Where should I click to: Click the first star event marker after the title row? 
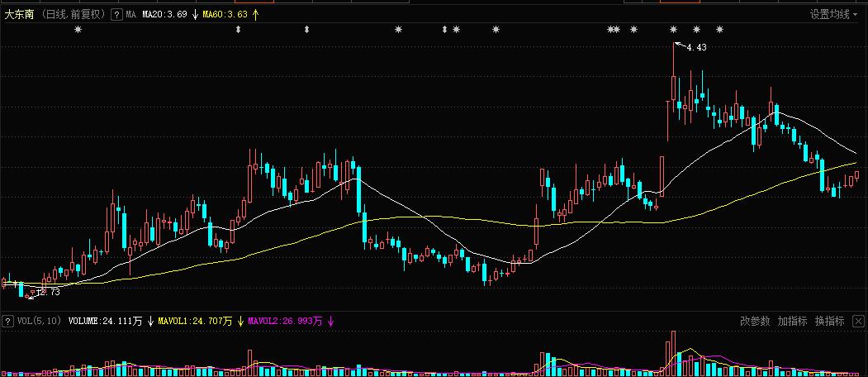pos(78,30)
